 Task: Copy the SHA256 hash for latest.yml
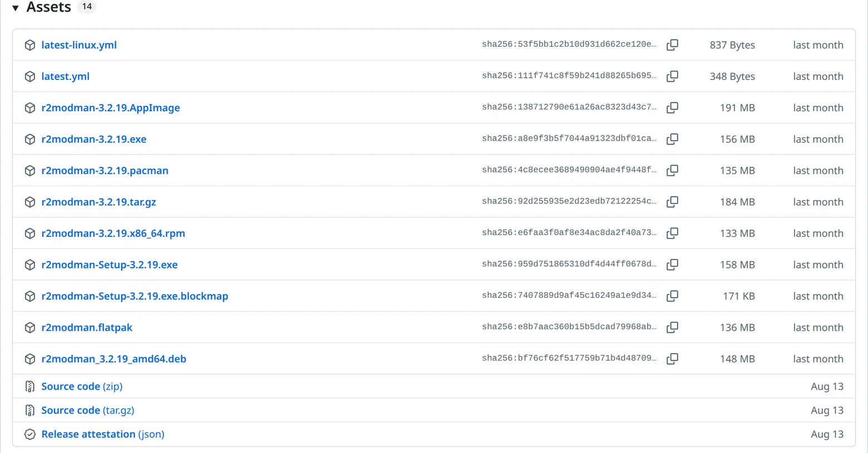[x=672, y=76]
